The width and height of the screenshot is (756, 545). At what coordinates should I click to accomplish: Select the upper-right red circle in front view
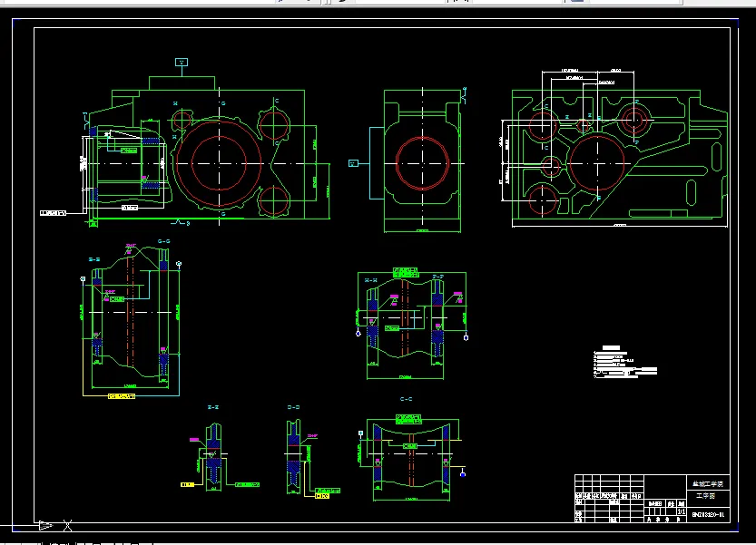click(x=274, y=125)
